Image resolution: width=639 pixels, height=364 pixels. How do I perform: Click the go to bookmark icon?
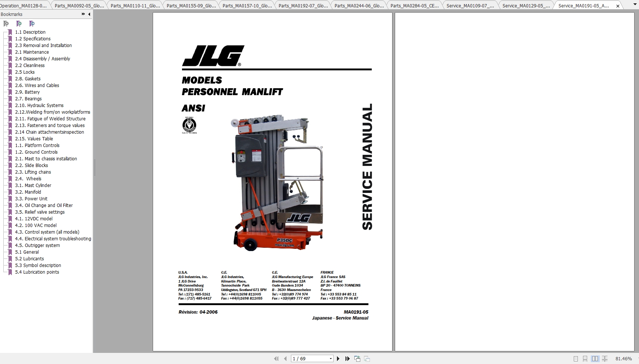click(32, 24)
